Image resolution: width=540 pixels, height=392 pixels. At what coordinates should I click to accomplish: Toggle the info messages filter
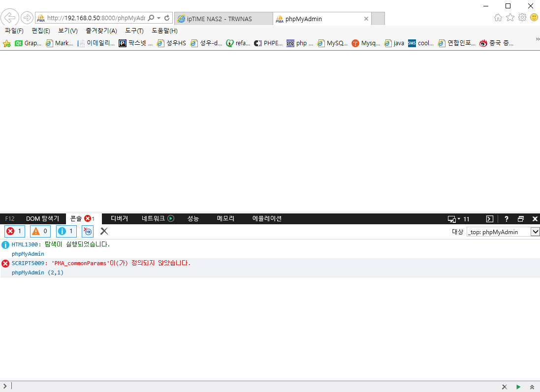[66, 231]
